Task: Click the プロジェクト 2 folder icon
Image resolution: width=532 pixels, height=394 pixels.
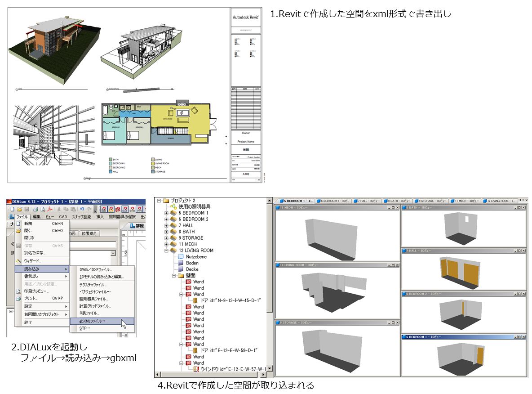Action: point(166,201)
